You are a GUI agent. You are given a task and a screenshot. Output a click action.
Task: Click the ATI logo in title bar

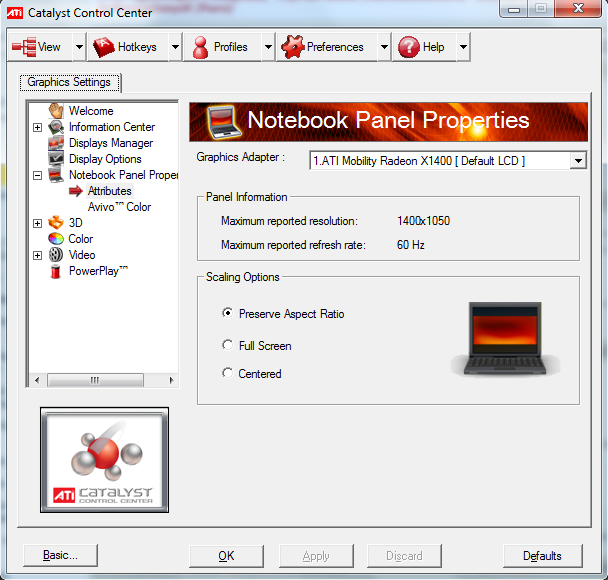tap(15, 13)
